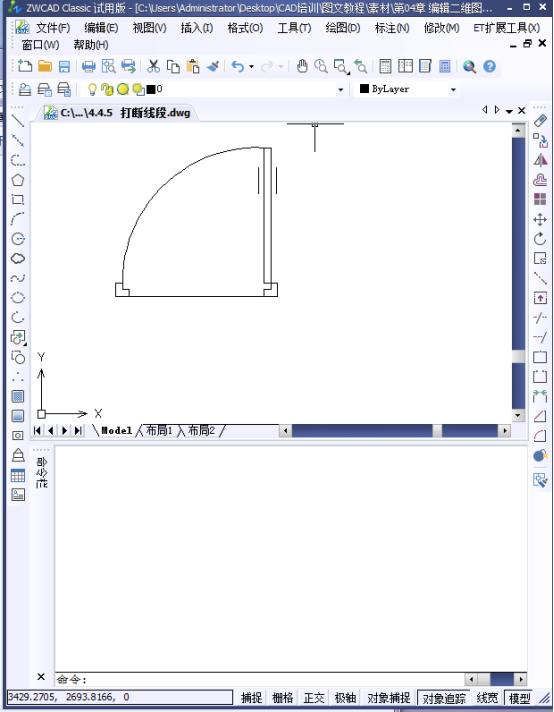Screen dimensions: 554x712
Task: Click the Pan hand icon
Action: coord(302,66)
